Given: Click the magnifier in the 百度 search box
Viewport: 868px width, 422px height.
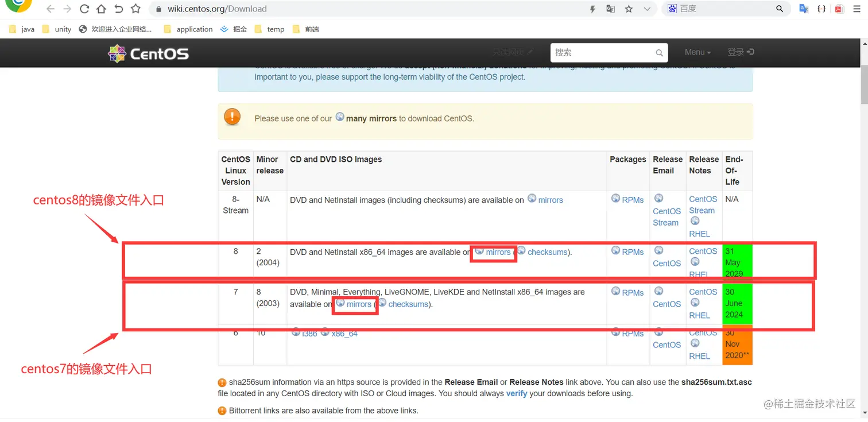Looking at the screenshot, I should pyautogui.click(x=780, y=9).
